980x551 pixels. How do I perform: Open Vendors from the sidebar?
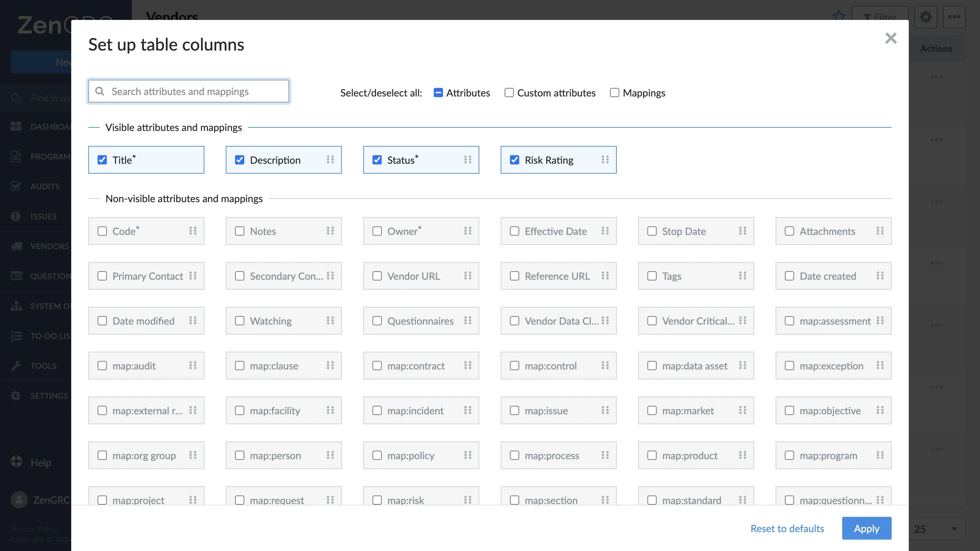(x=36, y=246)
